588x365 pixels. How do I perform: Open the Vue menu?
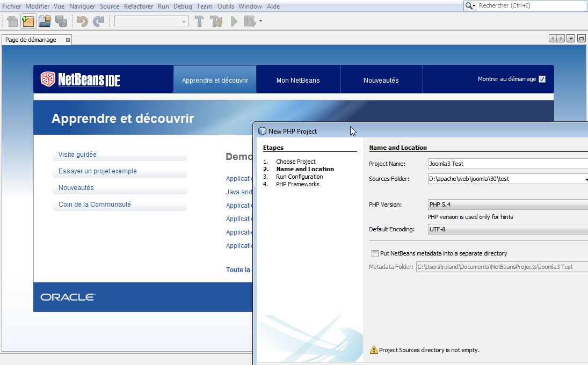point(59,6)
